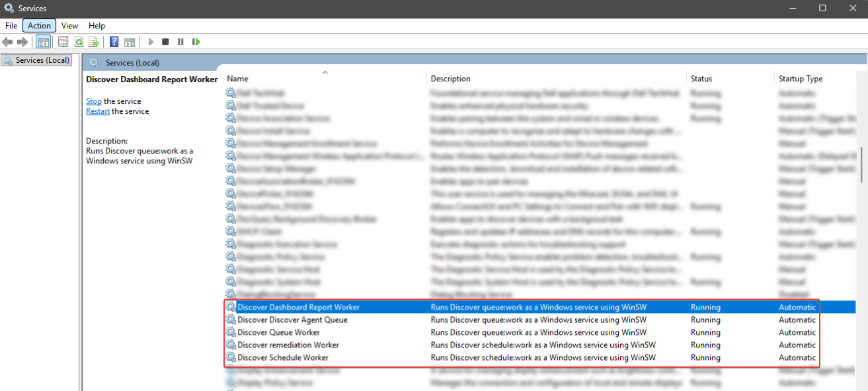Select the Discover Queue Worker service
The image size is (868, 391).
[x=278, y=332]
